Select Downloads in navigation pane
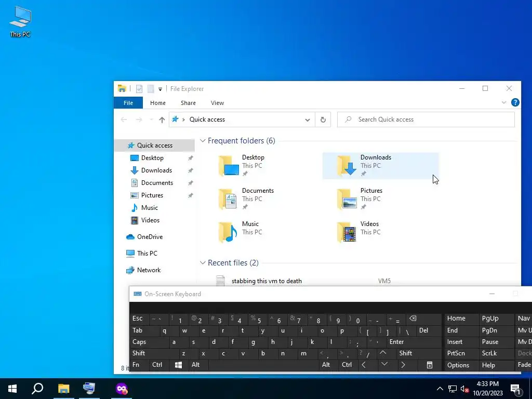Screen dimensions: 532x399 (x=156, y=170)
